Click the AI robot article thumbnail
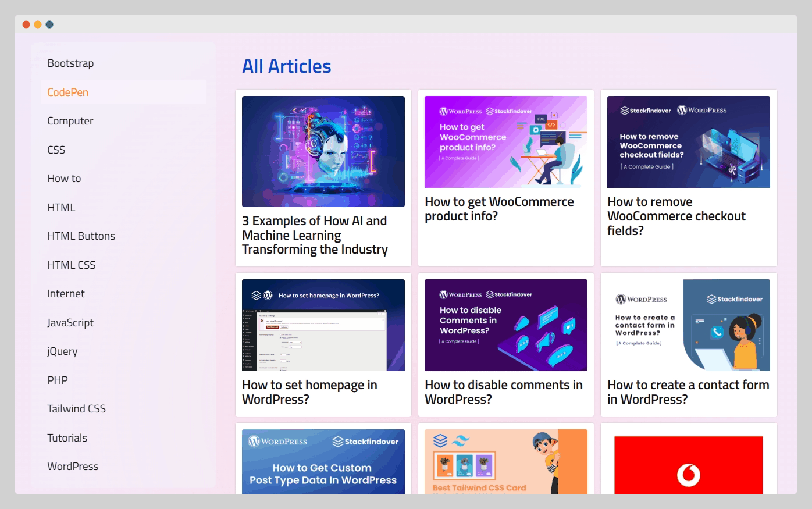Screen dimensions: 812x509 [x=323, y=151]
